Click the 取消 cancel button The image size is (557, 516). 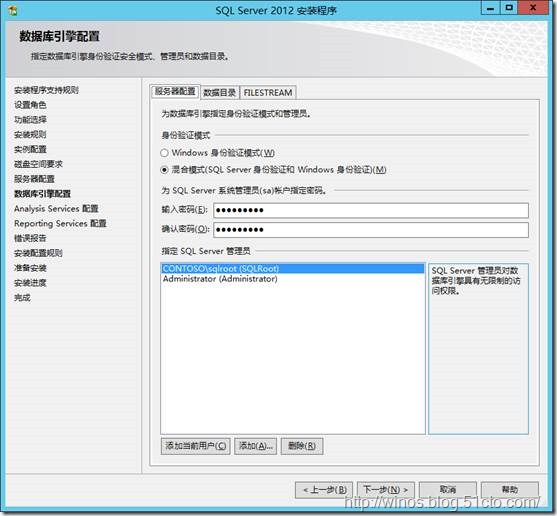click(x=448, y=490)
